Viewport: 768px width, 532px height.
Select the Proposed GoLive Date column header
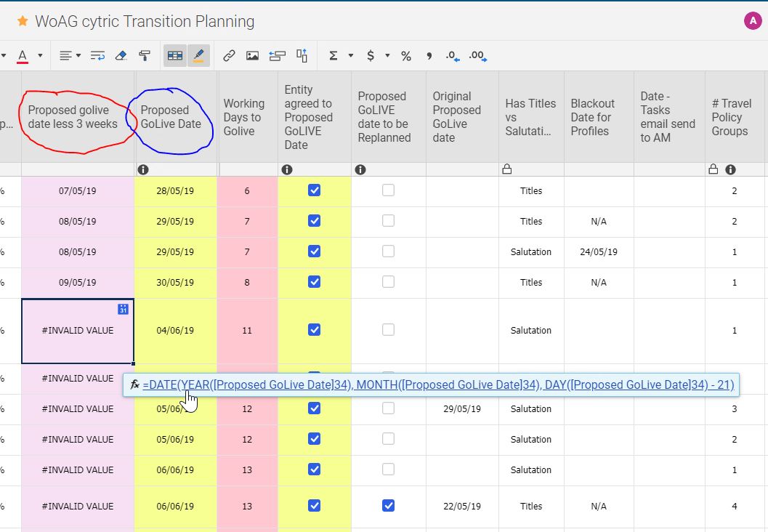click(169, 116)
